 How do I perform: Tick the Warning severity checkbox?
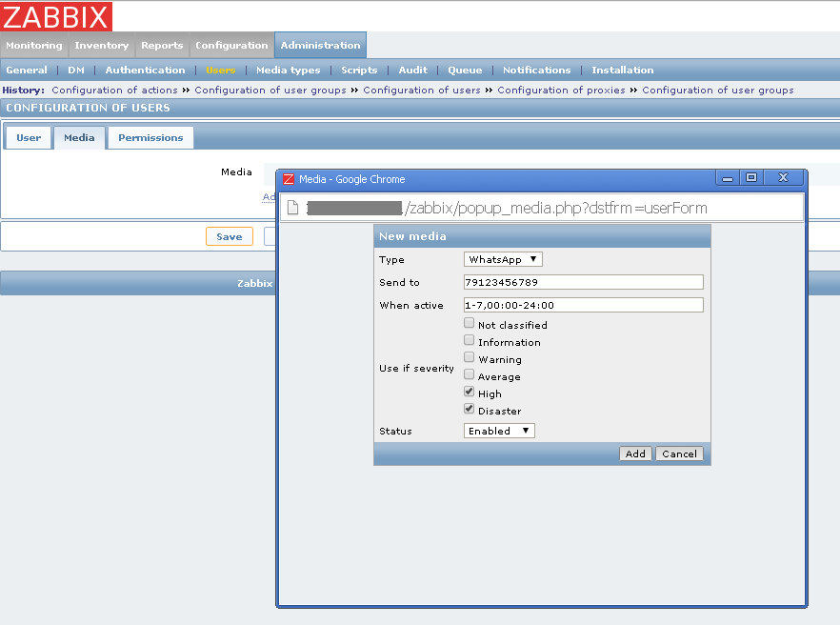[469, 357]
